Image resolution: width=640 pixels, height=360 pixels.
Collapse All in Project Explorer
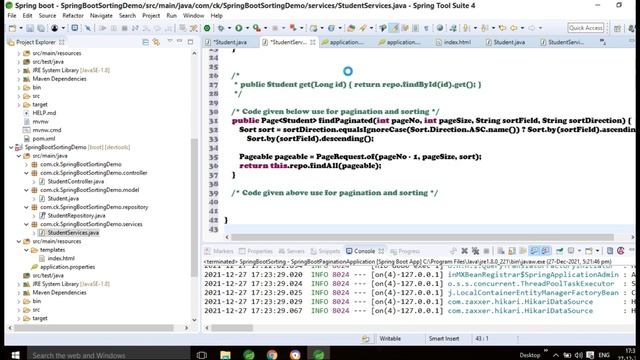(145, 42)
